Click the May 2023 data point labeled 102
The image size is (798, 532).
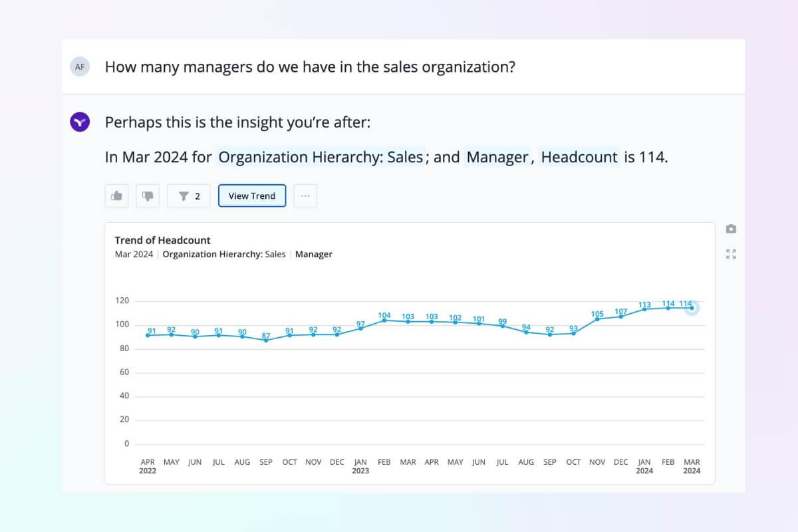pos(456,322)
